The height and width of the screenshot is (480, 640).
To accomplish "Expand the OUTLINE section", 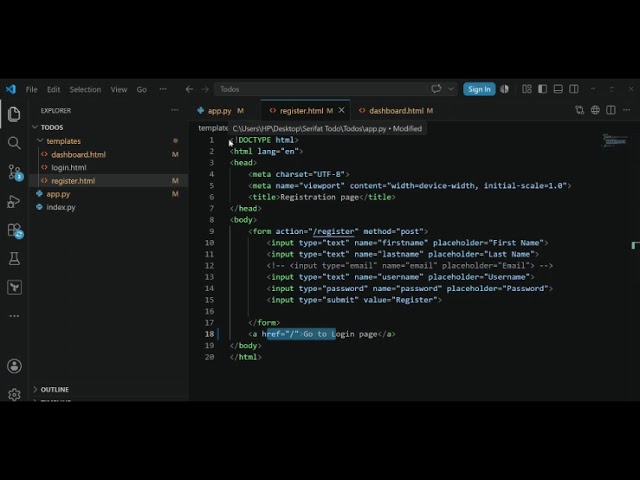I will click(35, 389).
